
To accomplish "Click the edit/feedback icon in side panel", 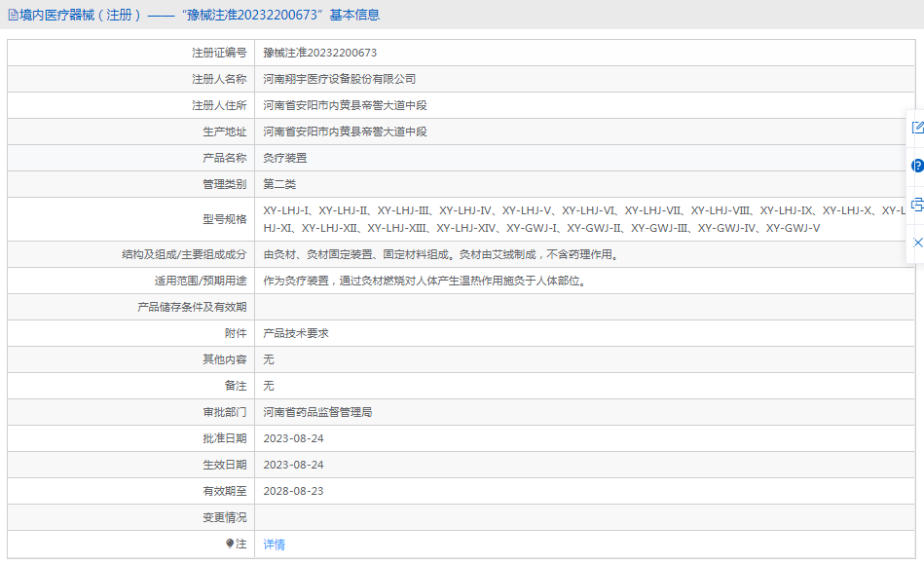I will click(917, 128).
